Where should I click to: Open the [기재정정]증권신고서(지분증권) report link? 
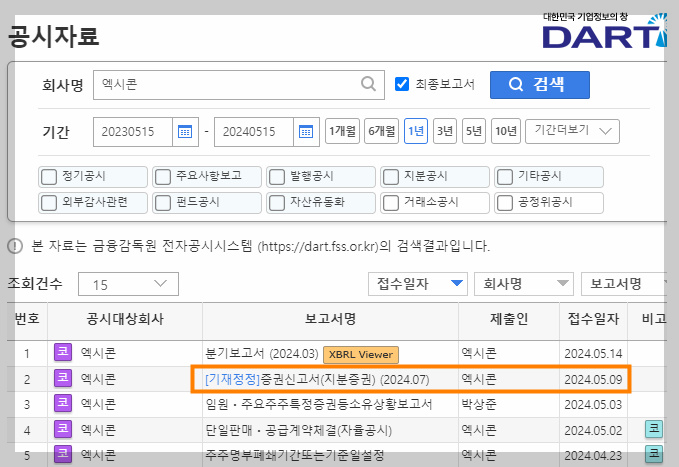(317, 379)
